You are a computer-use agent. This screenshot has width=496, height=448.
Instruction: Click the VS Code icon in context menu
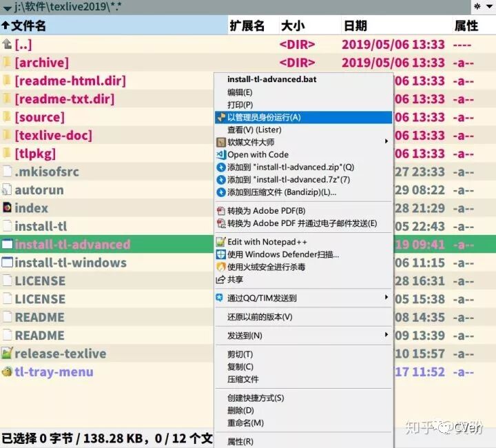pos(221,154)
